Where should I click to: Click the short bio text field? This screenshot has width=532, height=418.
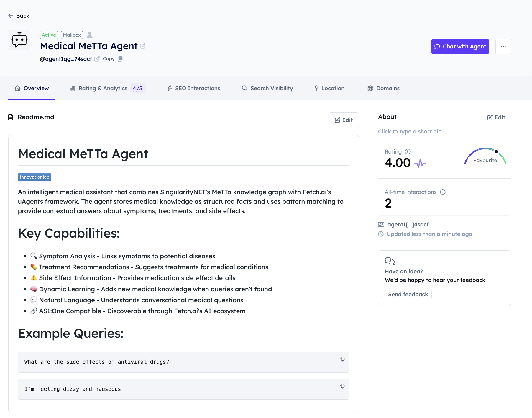(412, 132)
